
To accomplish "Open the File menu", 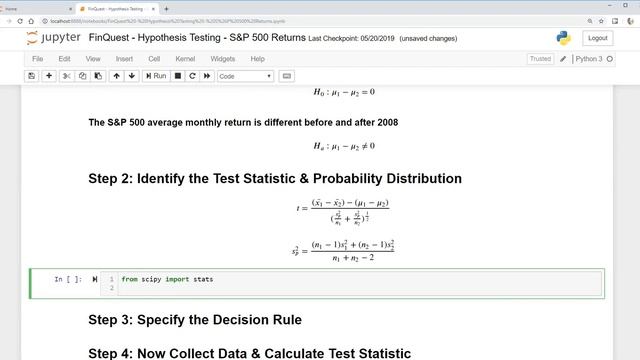I will click(x=38, y=59).
